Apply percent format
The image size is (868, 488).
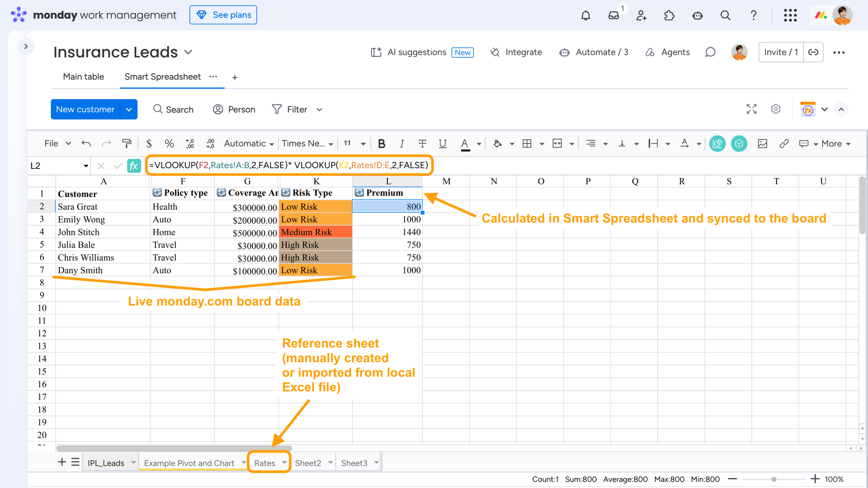[169, 144]
